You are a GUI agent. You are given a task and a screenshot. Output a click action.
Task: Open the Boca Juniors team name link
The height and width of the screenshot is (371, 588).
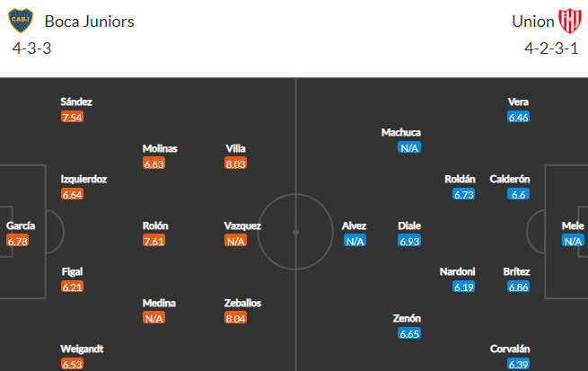(x=89, y=22)
